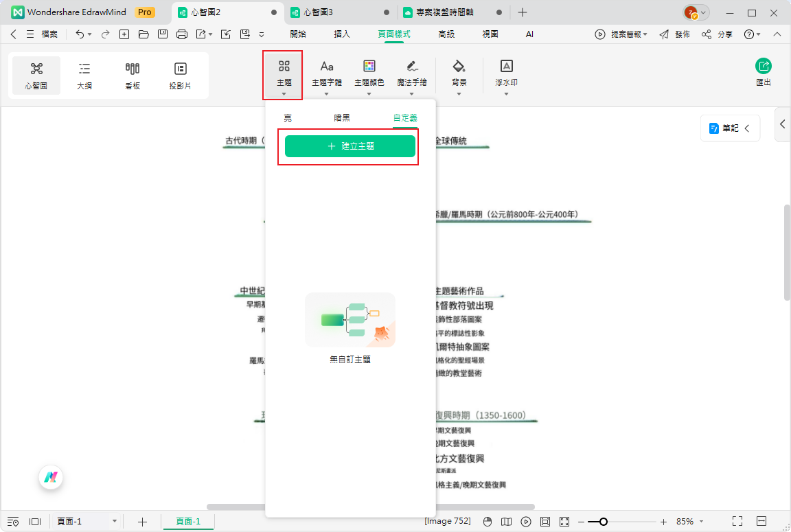Switch to the 暗黑 dark theme tab
The height and width of the screenshot is (532, 791).
[x=342, y=117]
